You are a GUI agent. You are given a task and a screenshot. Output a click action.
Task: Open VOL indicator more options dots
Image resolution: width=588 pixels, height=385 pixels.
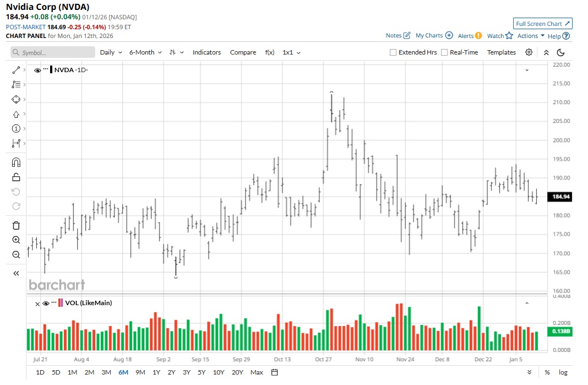point(54,302)
